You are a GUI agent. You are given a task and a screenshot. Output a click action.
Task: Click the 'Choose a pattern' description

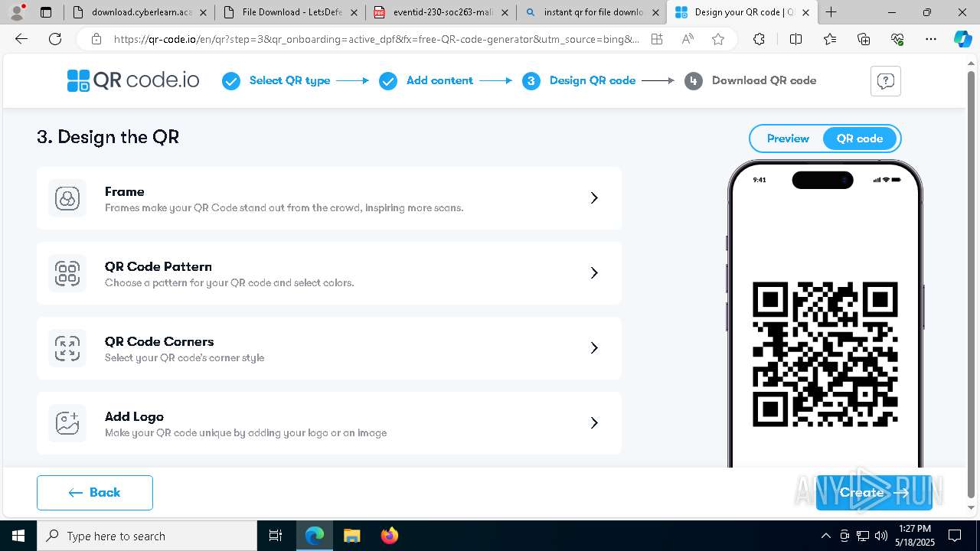(230, 283)
